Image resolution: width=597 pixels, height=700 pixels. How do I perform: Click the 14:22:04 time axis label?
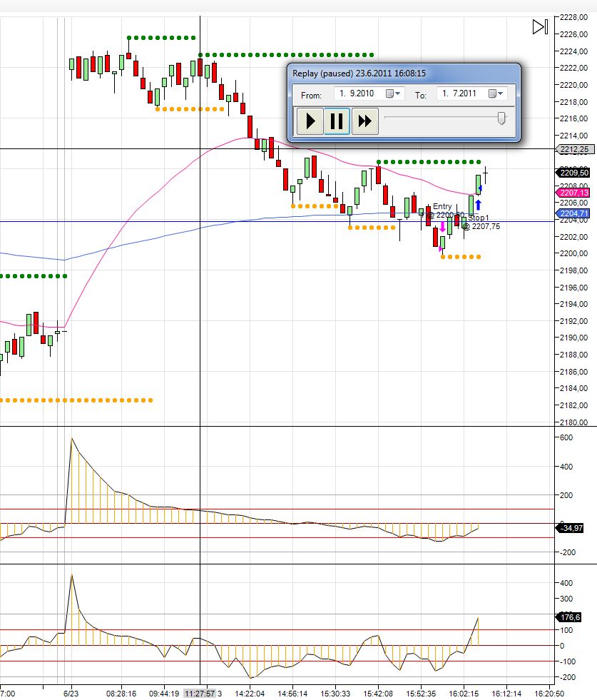pos(250,694)
